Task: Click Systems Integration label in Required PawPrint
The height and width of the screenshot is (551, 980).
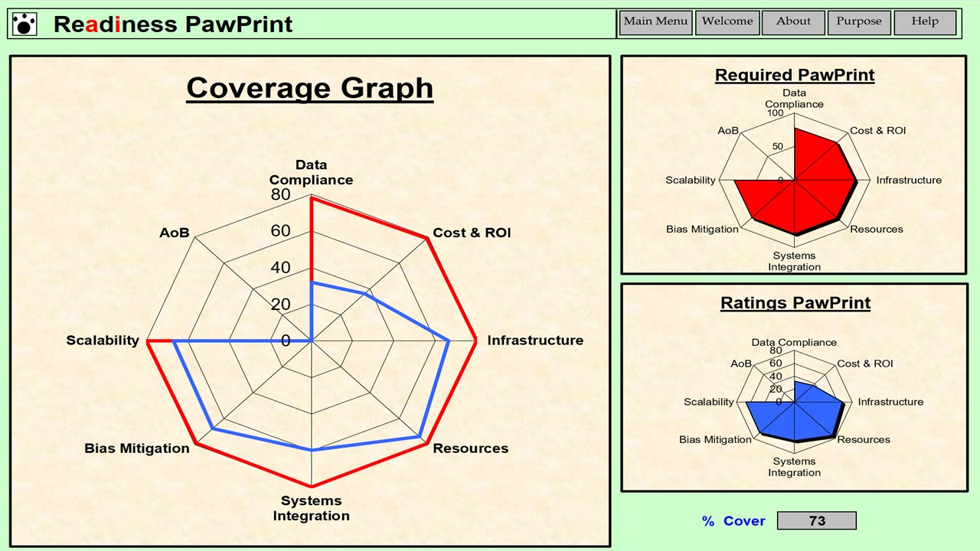Action: point(795,262)
